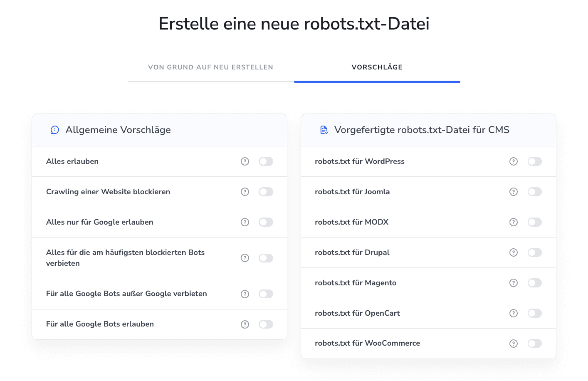The image size is (588, 381).
Task: Toggle Für alle Google Bots außer Google verbieten
Action: [x=266, y=294]
